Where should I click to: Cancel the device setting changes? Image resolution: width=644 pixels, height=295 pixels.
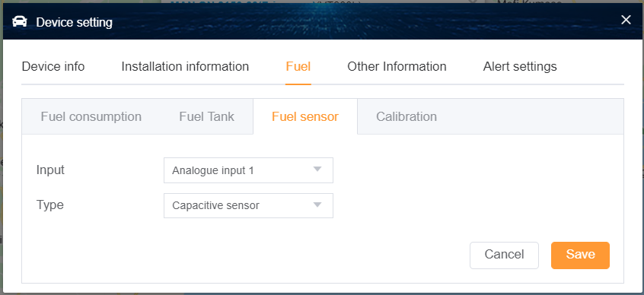(x=504, y=255)
